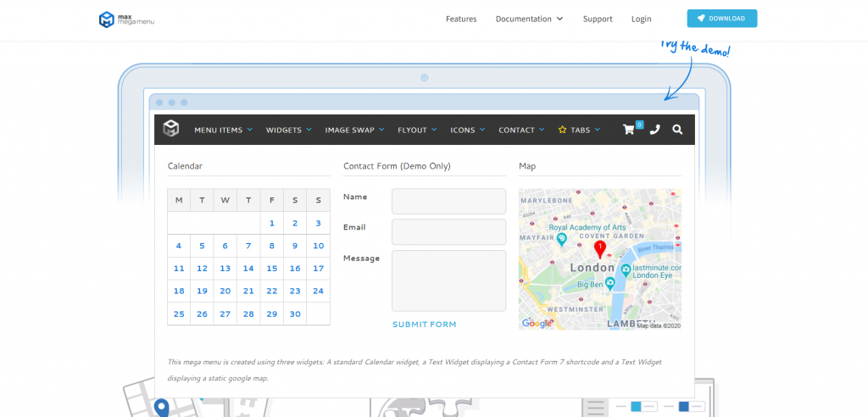Image resolution: width=868 pixels, height=417 pixels.
Task: Open the Widgets dropdown menu
Action: [288, 130]
